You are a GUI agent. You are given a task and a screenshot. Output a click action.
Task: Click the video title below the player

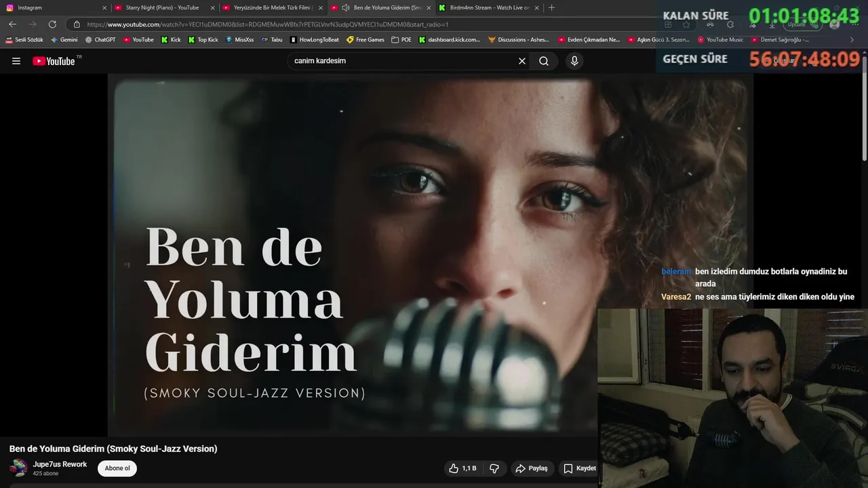pos(113,449)
